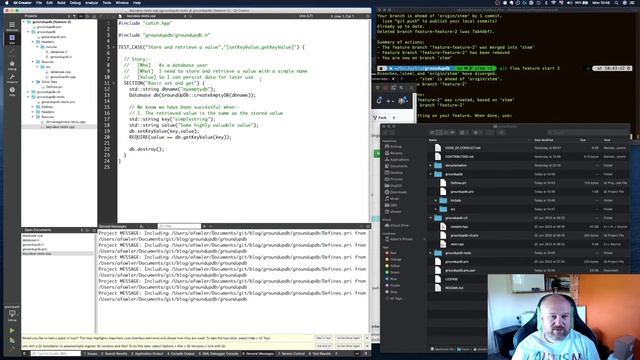The image size is (640, 360).
Task: Open the Application Output tab
Action: (147, 353)
